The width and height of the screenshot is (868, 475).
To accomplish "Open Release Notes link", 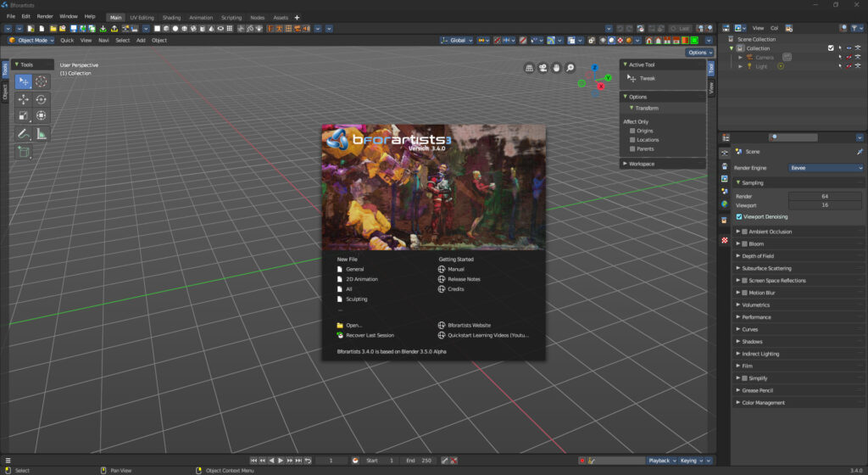I will [x=464, y=280].
